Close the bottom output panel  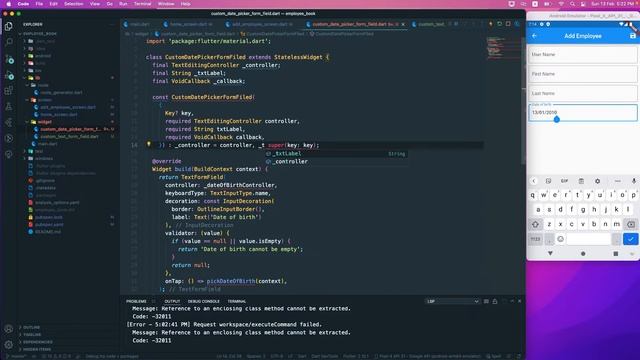tap(519, 301)
